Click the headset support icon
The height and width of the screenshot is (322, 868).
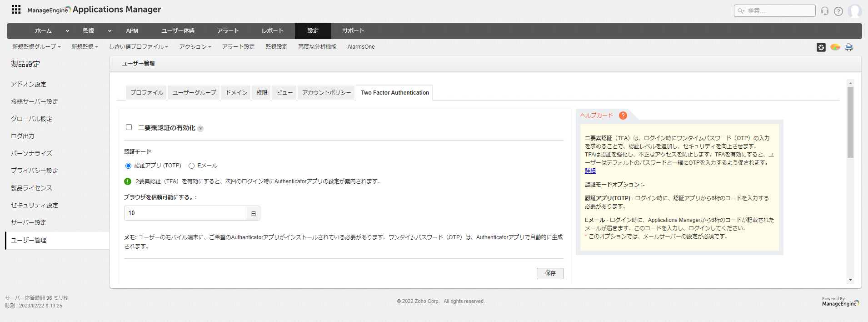pos(825,11)
